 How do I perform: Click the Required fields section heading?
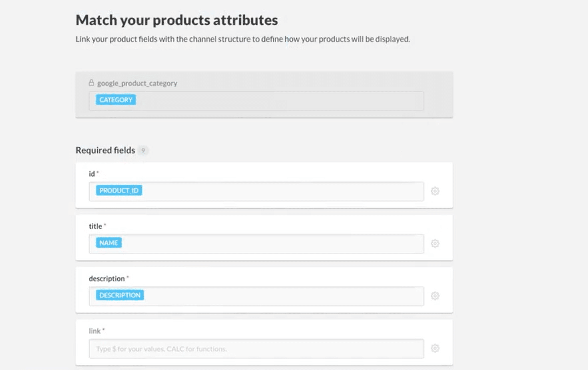[x=105, y=150]
